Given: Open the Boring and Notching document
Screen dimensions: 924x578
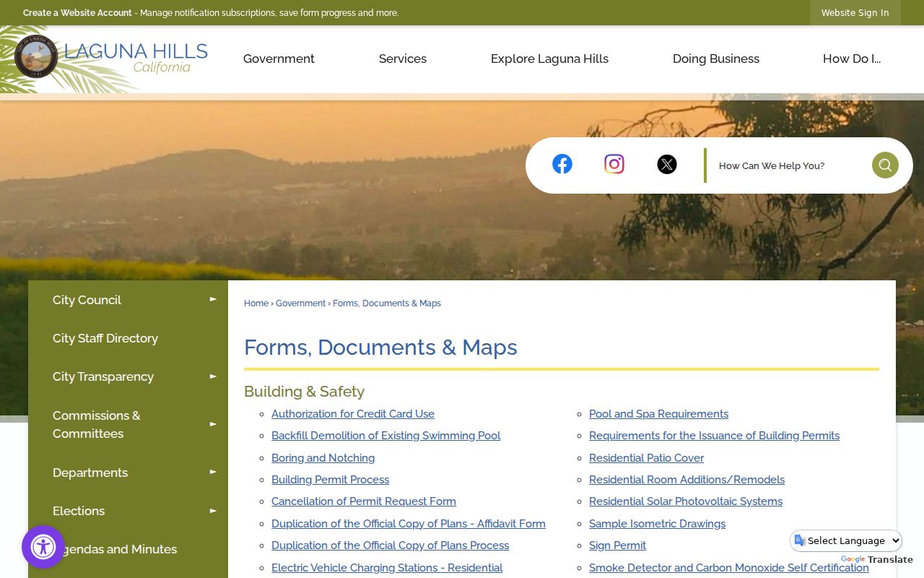Looking at the screenshot, I should [323, 458].
